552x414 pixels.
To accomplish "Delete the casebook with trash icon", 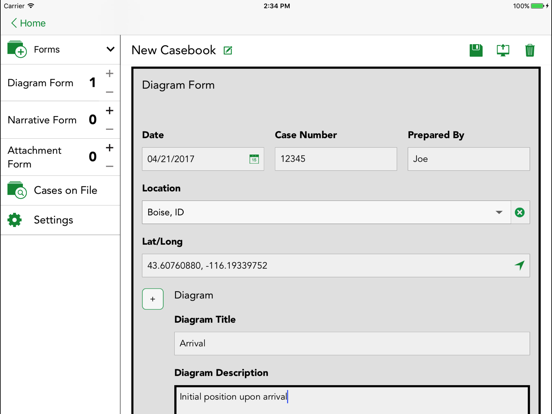I will (x=529, y=50).
